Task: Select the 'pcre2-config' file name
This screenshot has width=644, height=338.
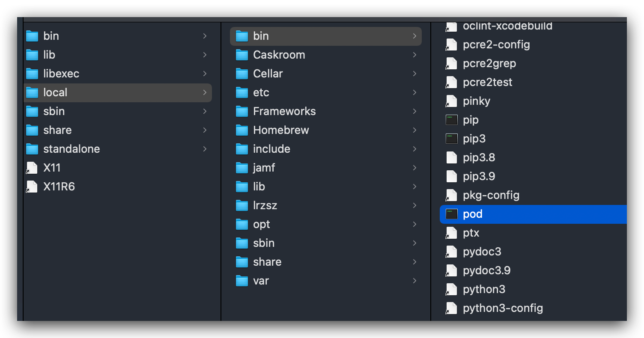Action: [496, 44]
